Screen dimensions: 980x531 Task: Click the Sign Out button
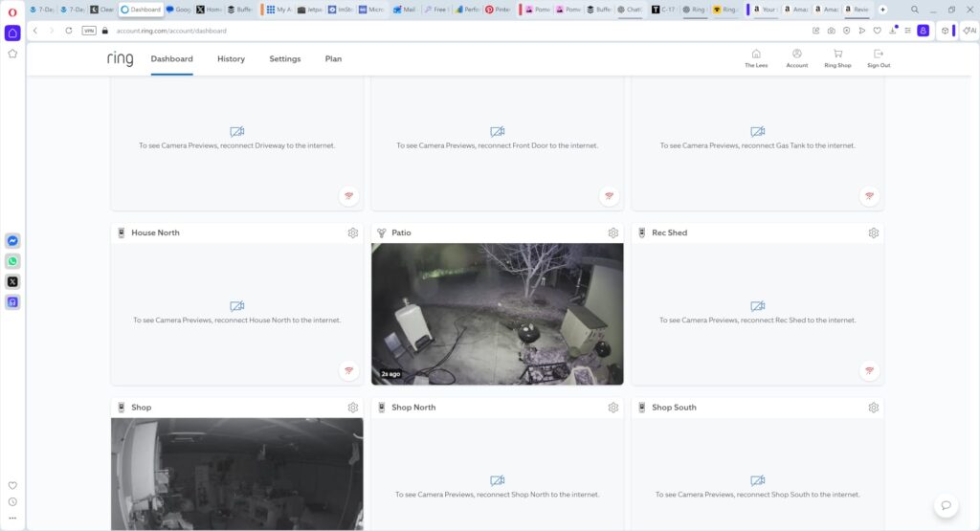(879, 58)
